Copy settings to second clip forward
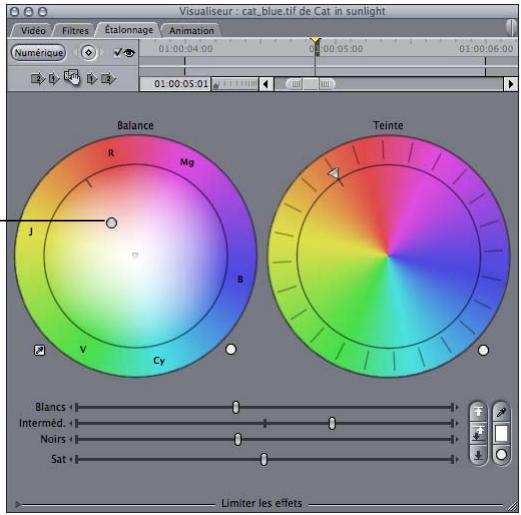 [108, 79]
